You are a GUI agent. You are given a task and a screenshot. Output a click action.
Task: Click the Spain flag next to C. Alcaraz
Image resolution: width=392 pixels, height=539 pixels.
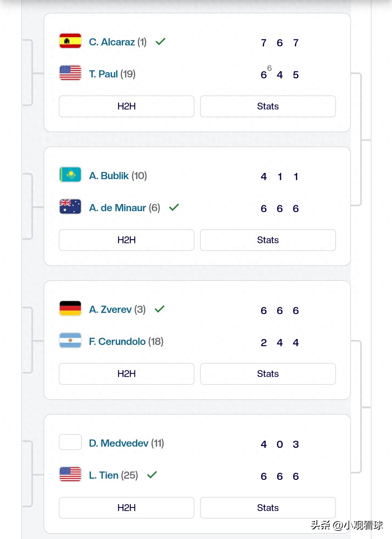[70, 41]
